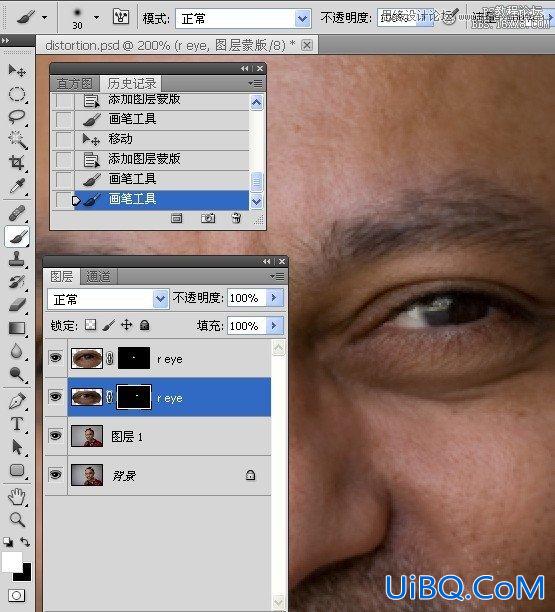
Task: Click the layer 不透明度 100% field
Action: (246, 298)
